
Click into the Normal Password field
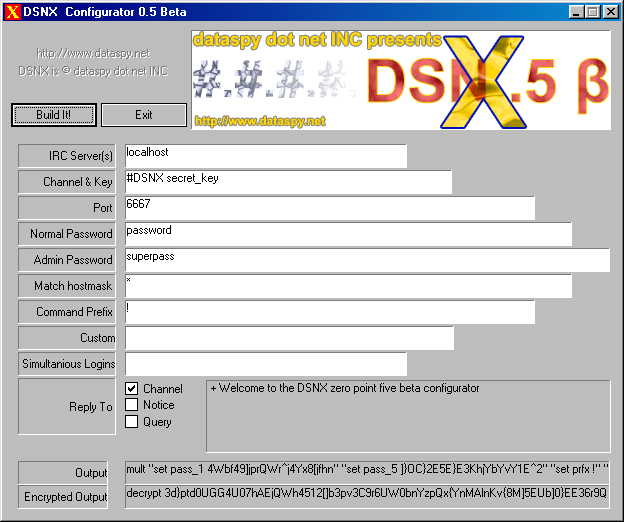[347, 234]
